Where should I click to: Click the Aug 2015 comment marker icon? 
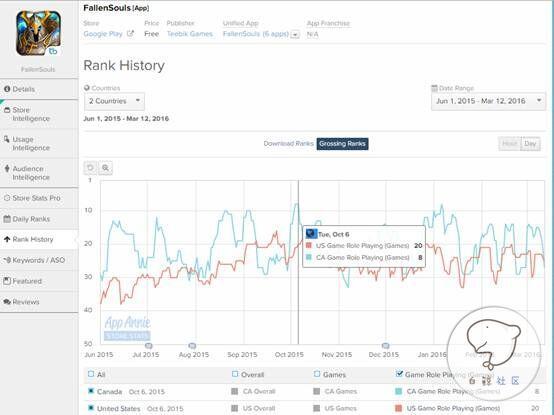click(192, 345)
